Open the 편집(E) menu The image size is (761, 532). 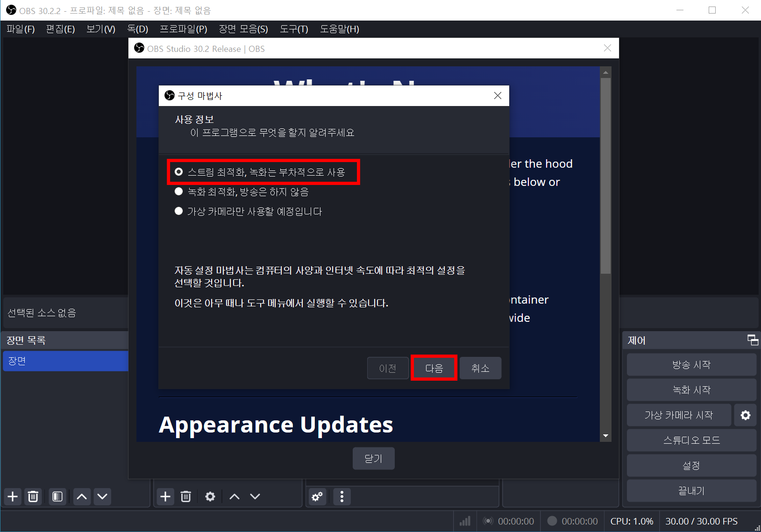click(x=61, y=29)
